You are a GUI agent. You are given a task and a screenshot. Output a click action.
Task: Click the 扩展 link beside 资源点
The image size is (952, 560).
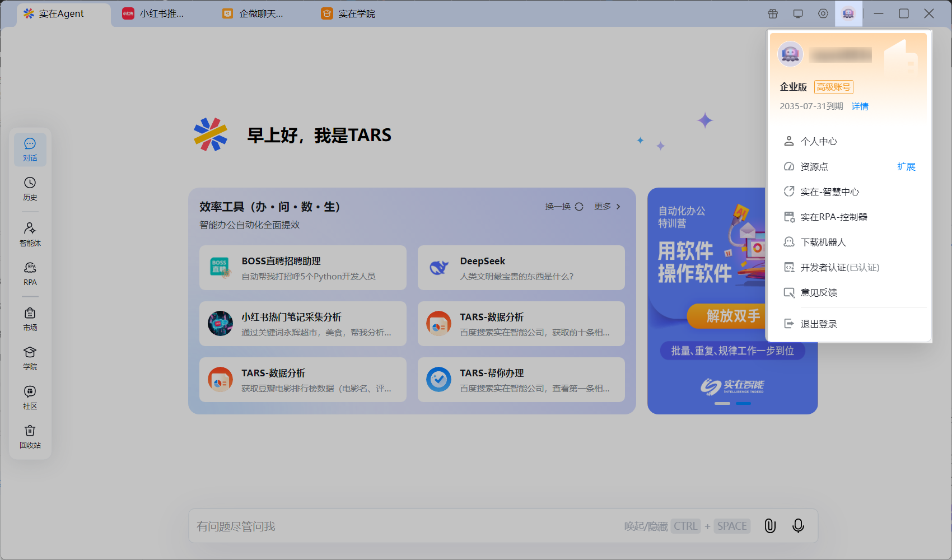coord(906,166)
